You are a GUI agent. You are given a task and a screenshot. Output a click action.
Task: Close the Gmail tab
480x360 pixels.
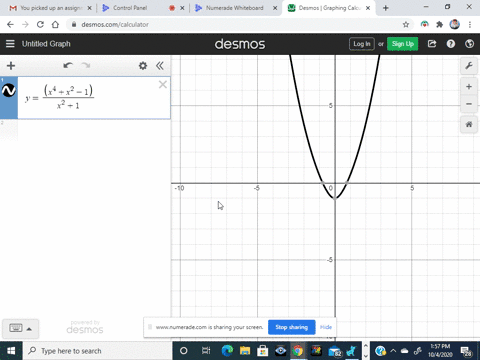click(x=89, y=8)
